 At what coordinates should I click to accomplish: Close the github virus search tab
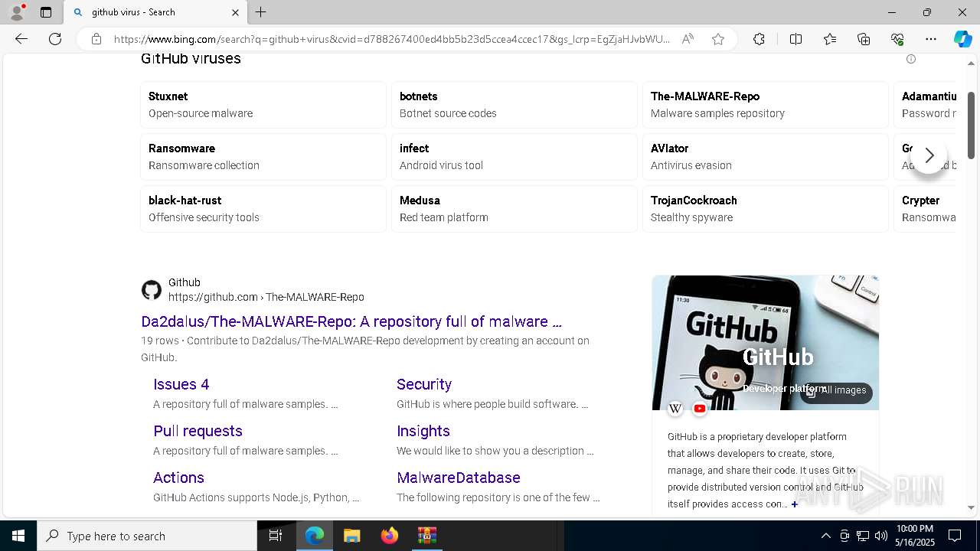(235, 12)
